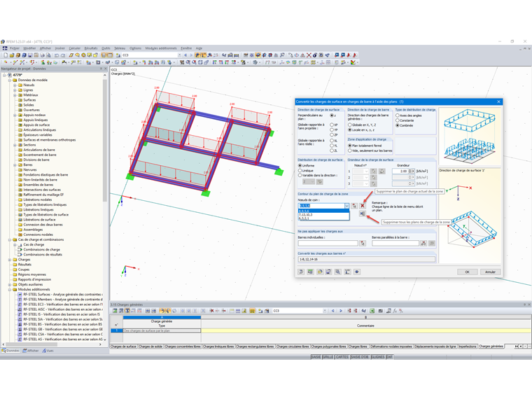The width and height of the screenshot is (532, 399).
Task: Open the CC3 dropdown in table toolbar
Action: [x=325, y=311]
